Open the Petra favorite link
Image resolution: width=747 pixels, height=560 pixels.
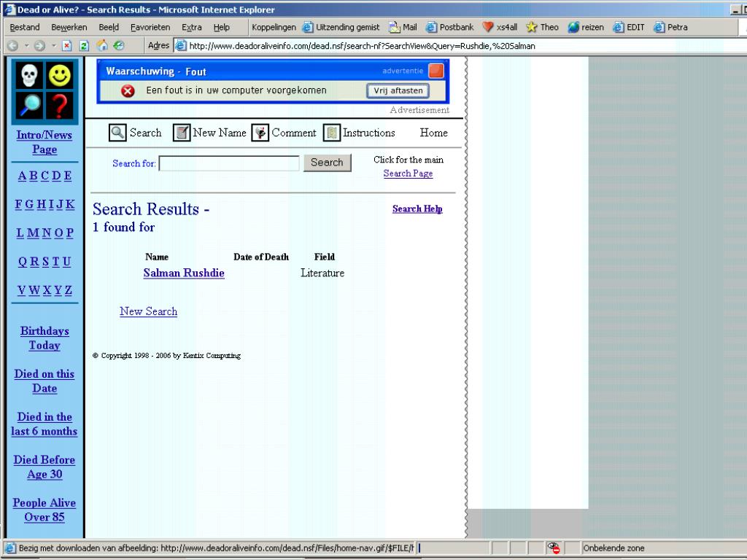click(671, 27)
